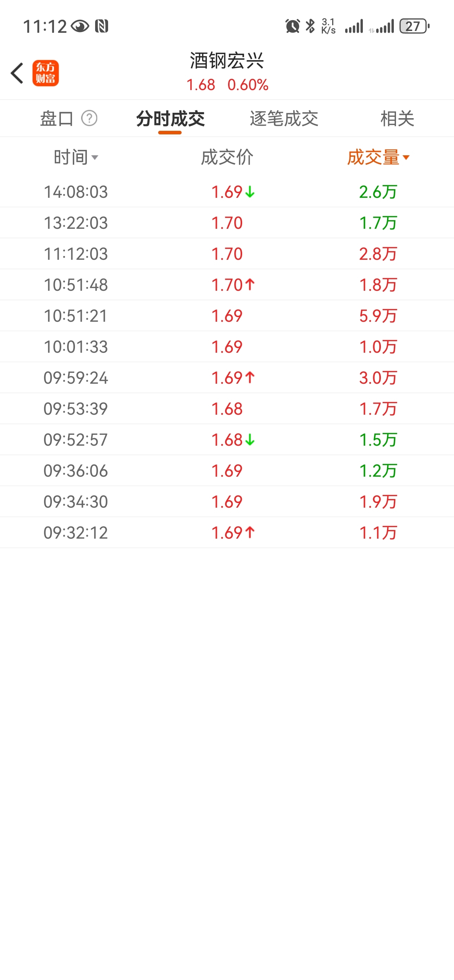Screen dimensions: 454x980
Task: Switch to the 逐笔成交 tab
Action: pyautogui.click(x=284, y=118)
